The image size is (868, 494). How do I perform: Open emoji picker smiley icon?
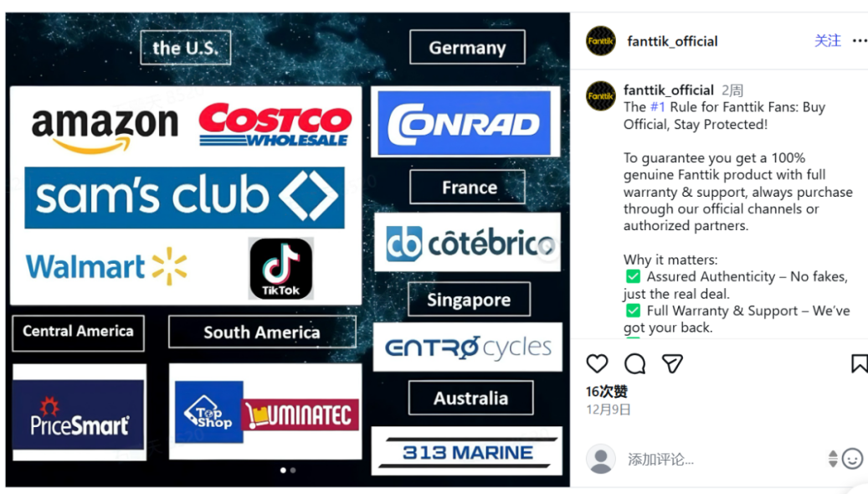click(x=852, y=459)
